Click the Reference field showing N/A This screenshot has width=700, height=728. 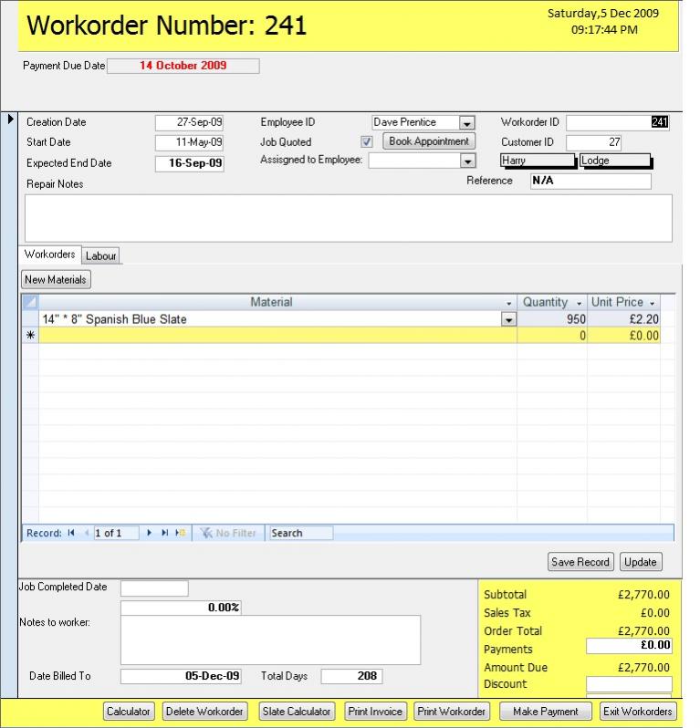tap(590, 181)
